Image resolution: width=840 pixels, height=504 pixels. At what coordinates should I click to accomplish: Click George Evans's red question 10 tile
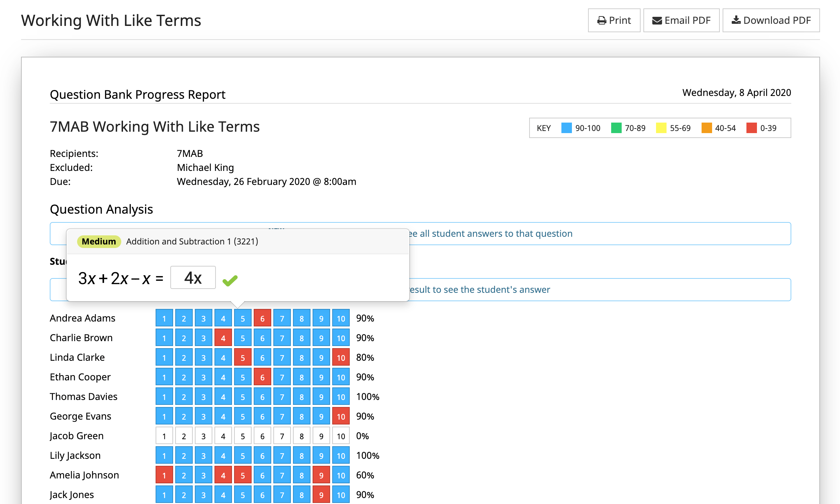(341, 416)
